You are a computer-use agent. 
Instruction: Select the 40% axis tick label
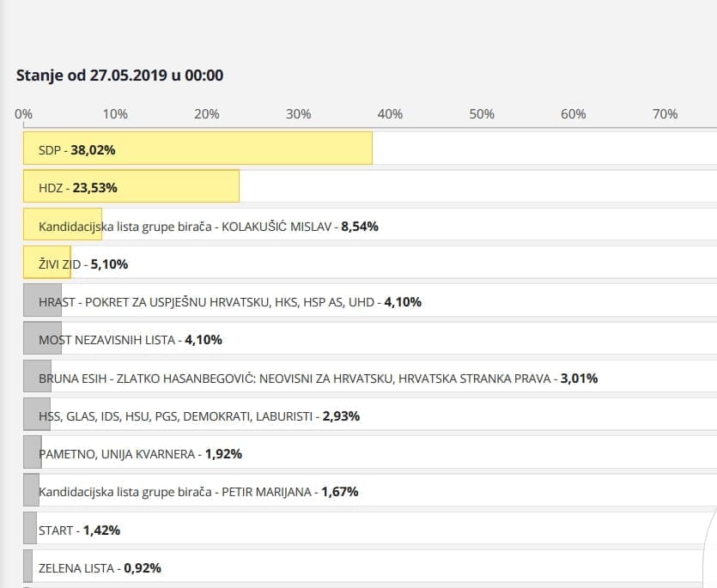390,114
